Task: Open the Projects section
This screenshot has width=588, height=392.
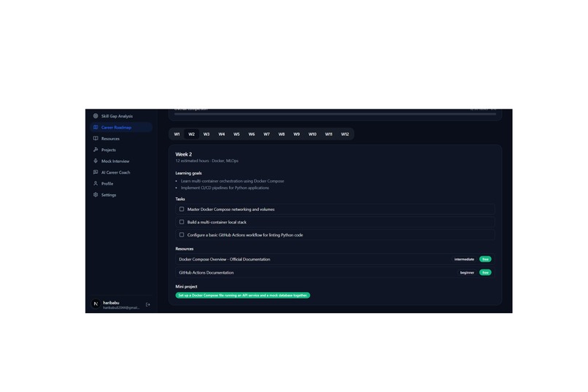Action: click(x=109, y=150)
